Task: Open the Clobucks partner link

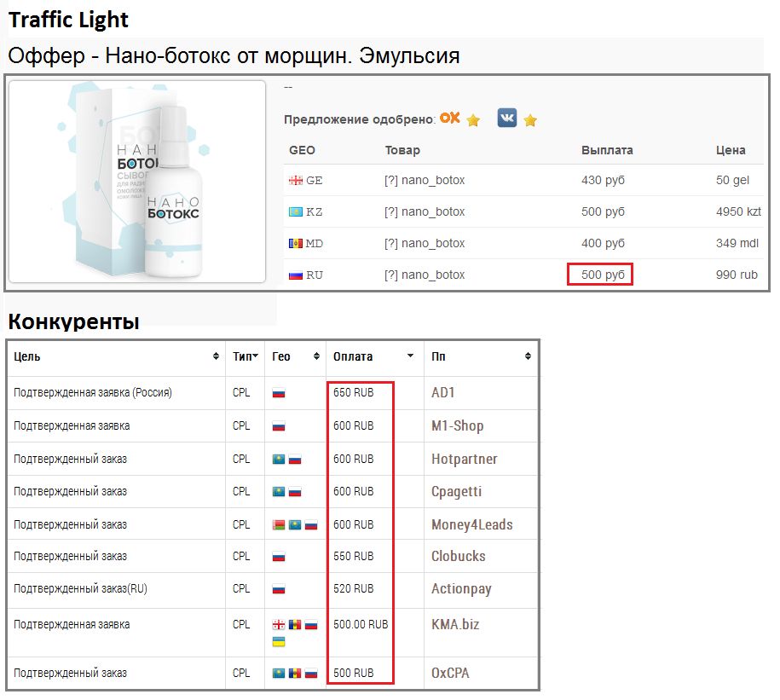Action: (x=458, y=556)
